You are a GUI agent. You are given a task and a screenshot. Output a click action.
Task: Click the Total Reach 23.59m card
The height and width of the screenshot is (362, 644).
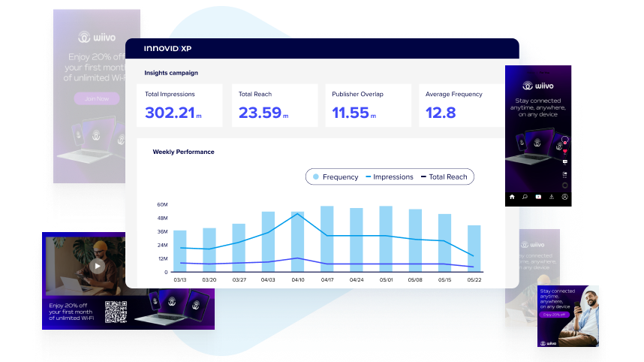pos(275,106)
